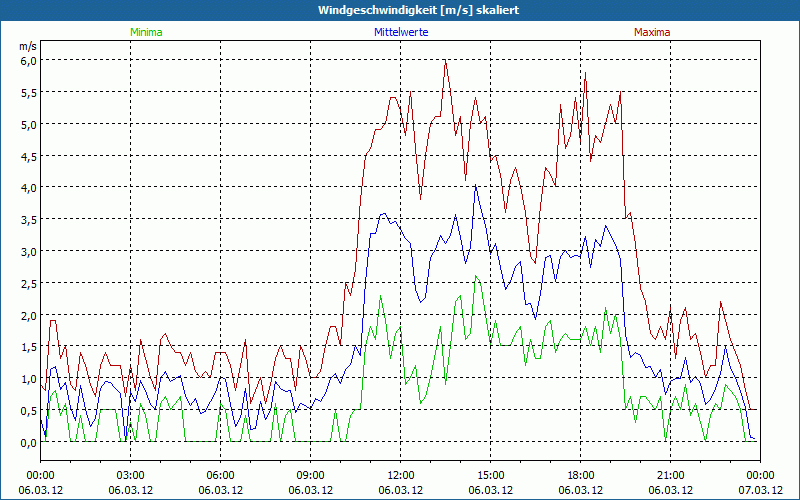Screen dimensions: 800x500
Task: Click the "6,0" y-axis value
Action: click(29, 61)
